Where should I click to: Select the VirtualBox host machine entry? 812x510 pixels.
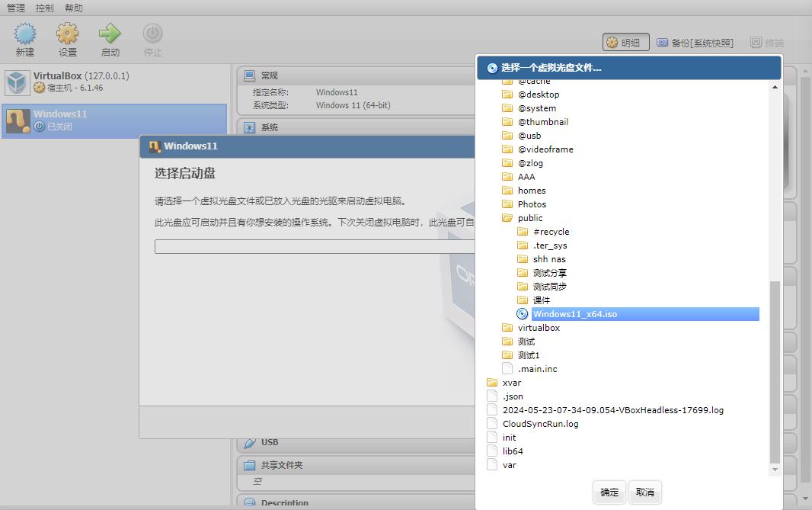pos(114,82)
